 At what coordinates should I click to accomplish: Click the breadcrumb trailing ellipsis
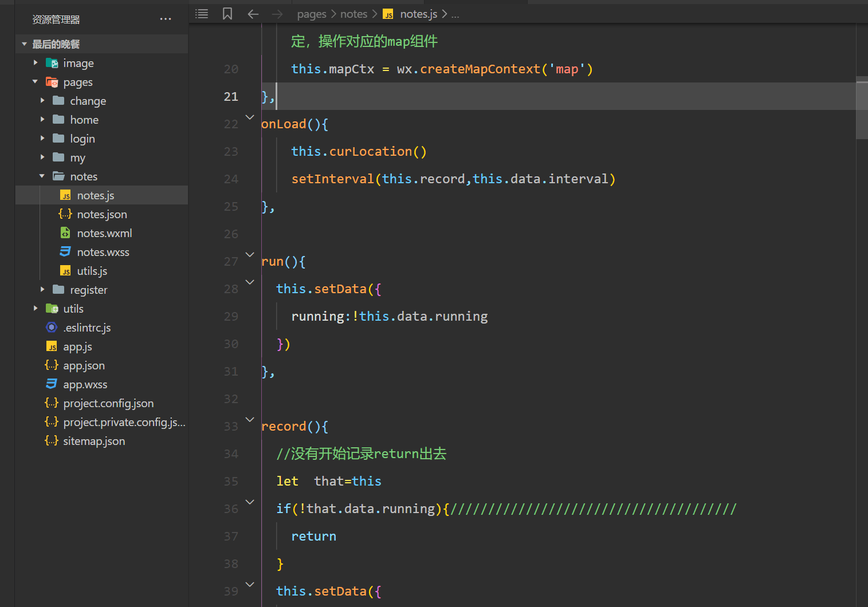click(x=455, y=15)
